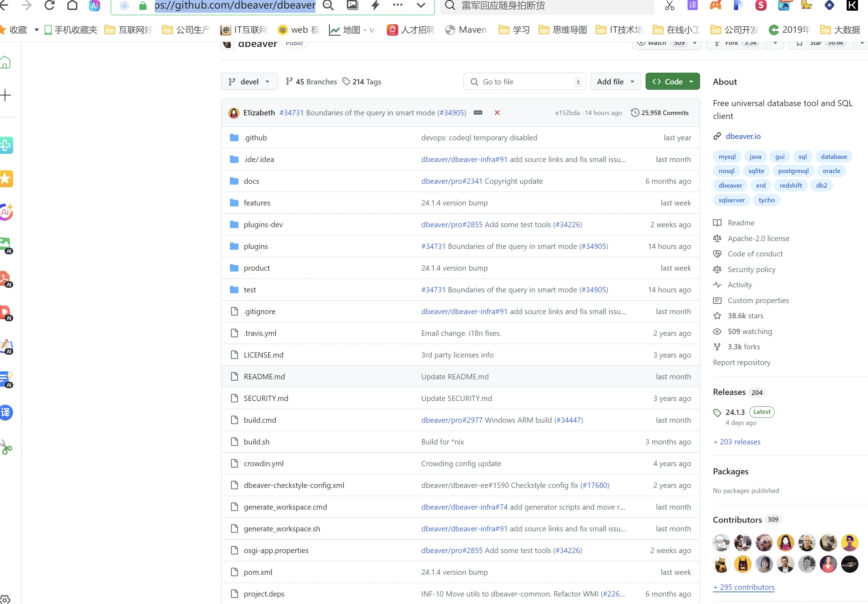Click the browser home icon
This screenshot has height=604, width=868.
click(72, 5)
